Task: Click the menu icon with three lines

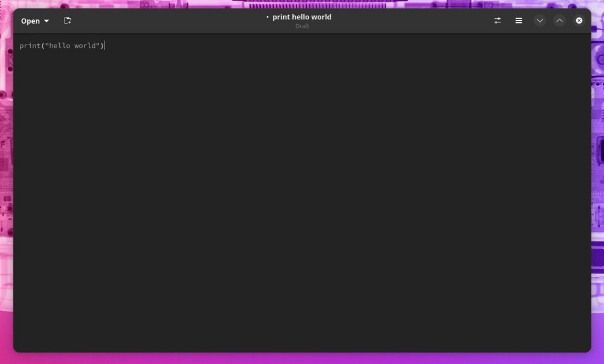Action: point(518,20)
